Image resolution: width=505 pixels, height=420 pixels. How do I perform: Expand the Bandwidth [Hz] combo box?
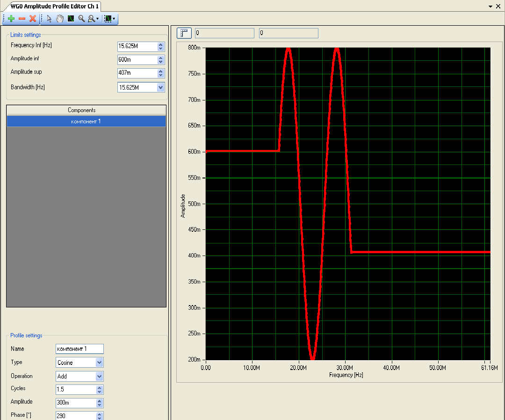[161, 87]
